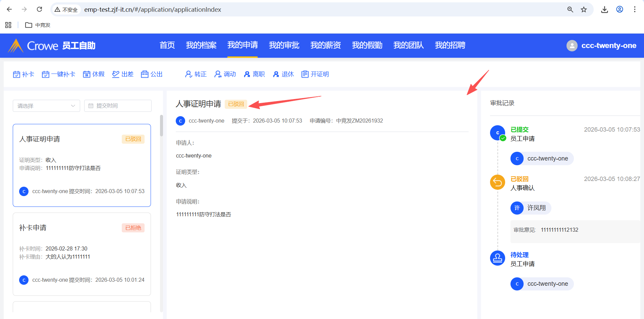Open the Chrome three-dot menu
Screen dimensions: 644x319
(x=635, y=9)
